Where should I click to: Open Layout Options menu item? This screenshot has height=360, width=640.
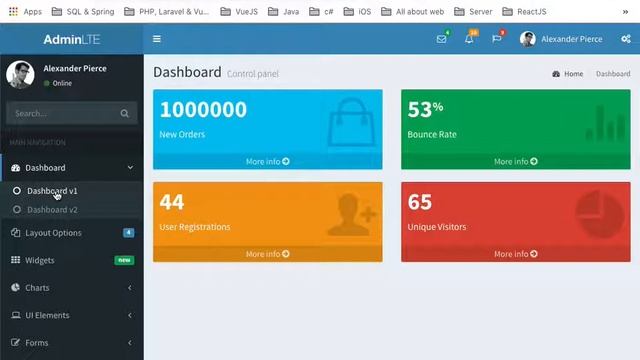(72, 233)
